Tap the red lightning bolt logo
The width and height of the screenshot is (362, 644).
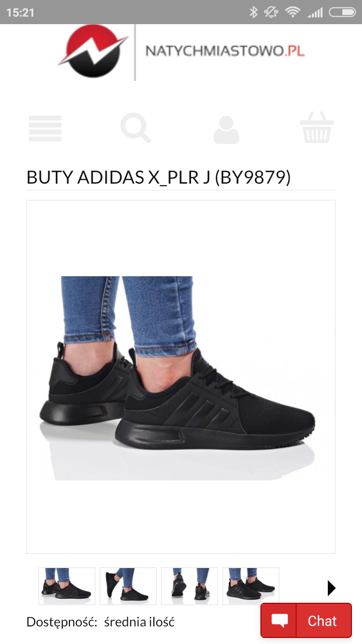click(x=93, y=51)
